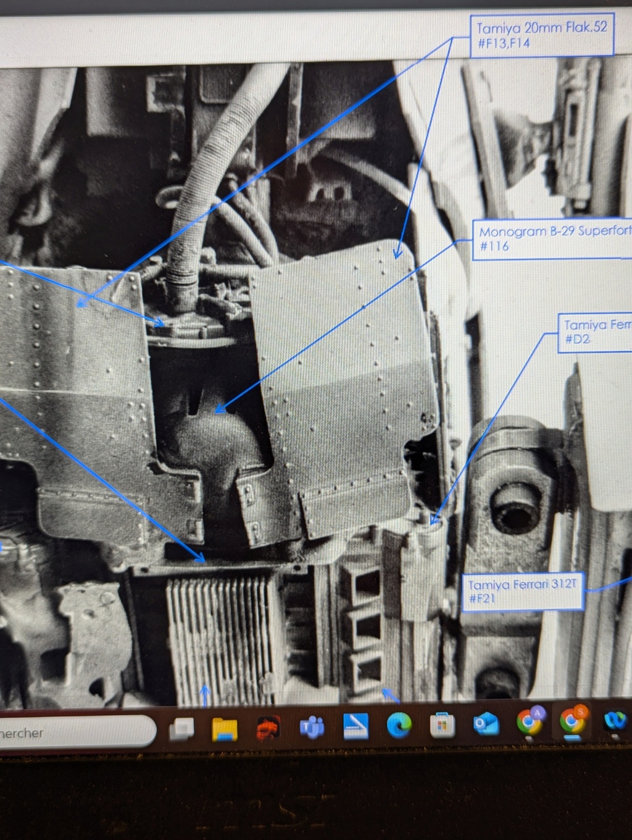Select the Tamiya label marked #D2
632x840 pixels.
(x=595, y=332)
